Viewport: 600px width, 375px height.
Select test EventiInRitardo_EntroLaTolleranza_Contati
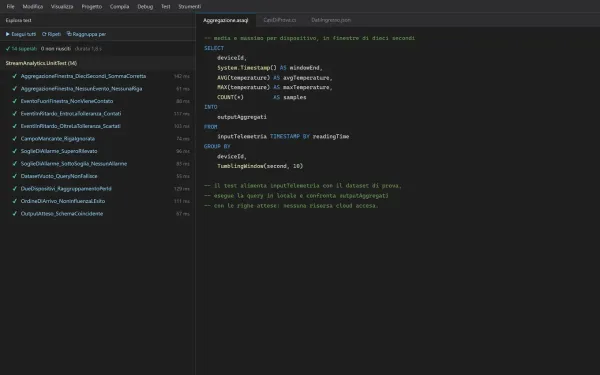(98, 114)
